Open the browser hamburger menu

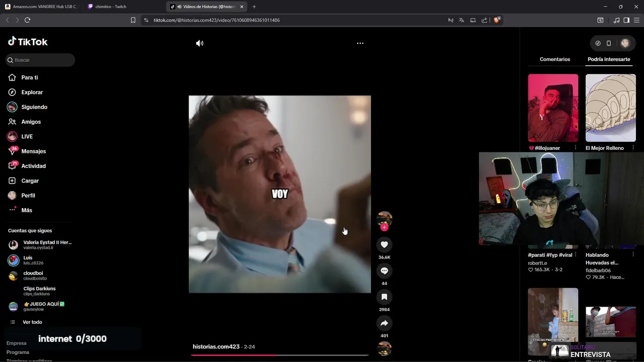pos(636,20)
